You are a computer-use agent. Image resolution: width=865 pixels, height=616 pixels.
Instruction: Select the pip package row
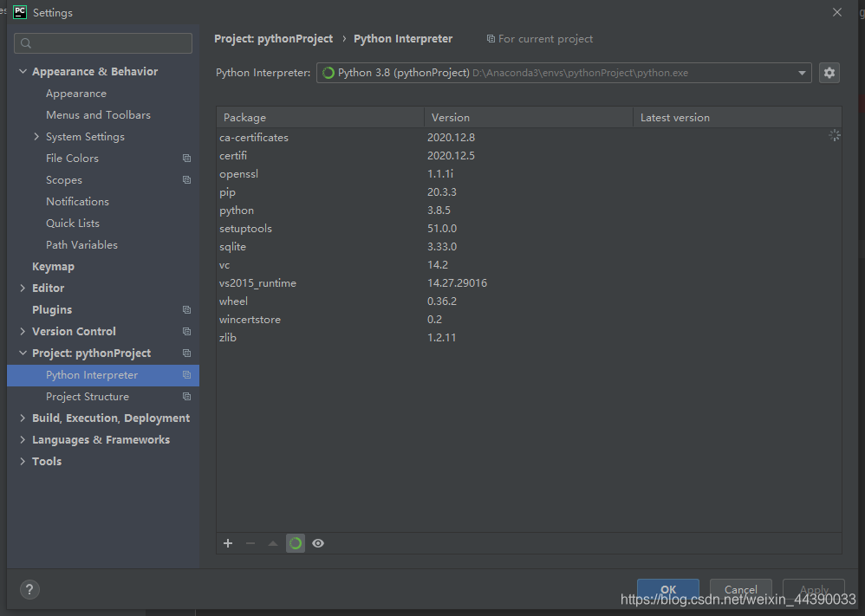point(529,192)
